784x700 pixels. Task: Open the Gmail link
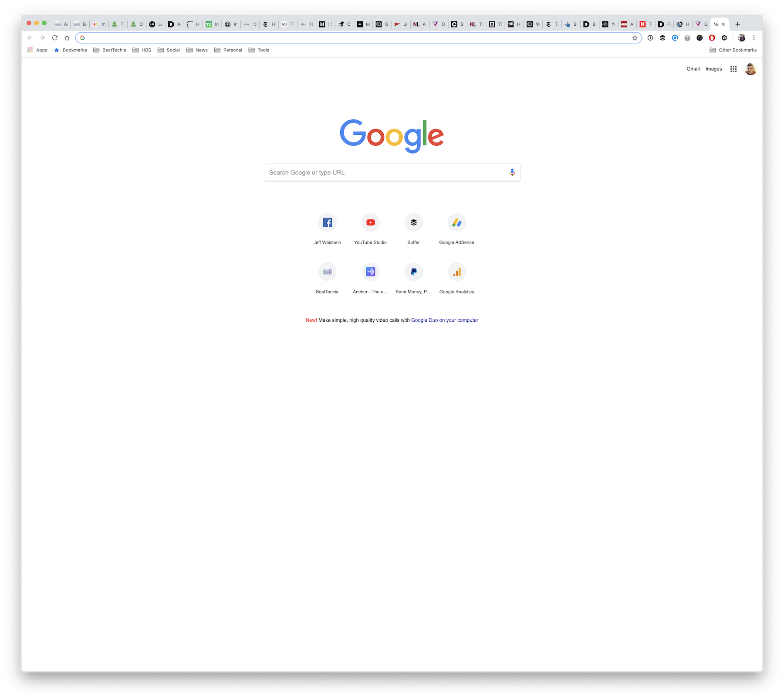pos(693,69)
